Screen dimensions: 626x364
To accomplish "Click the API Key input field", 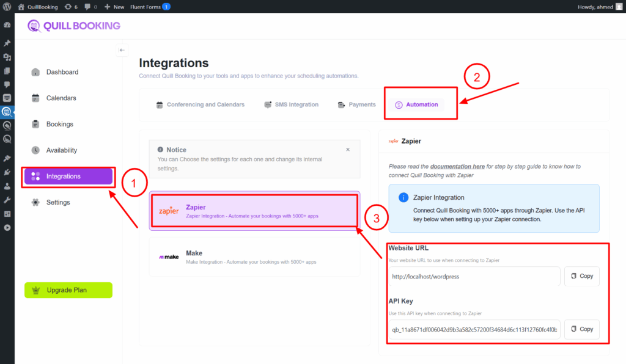I will point(474,329).
